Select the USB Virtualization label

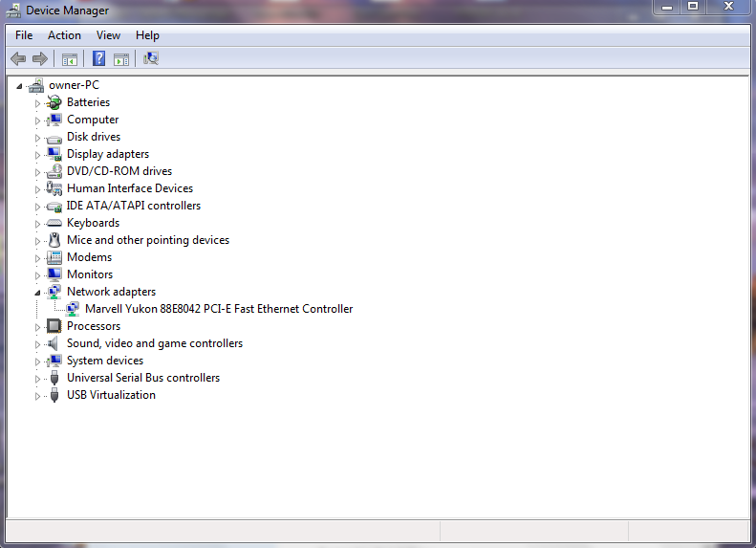(112, 395)
